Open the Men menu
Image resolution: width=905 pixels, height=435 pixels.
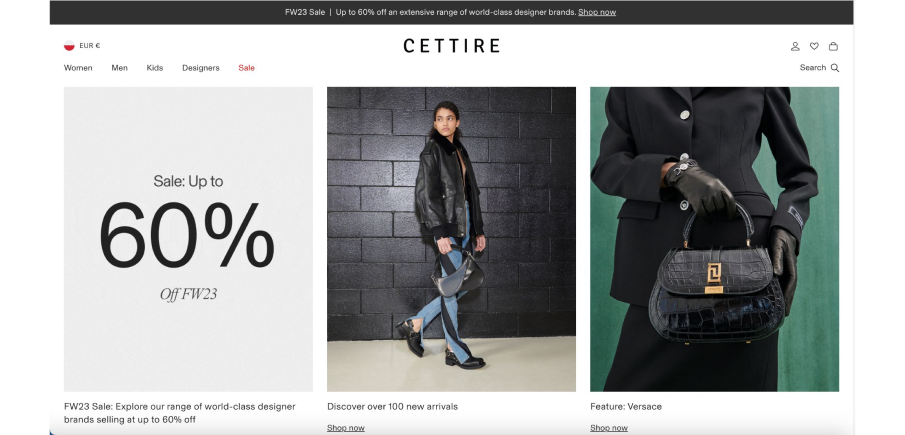(119, 68)
